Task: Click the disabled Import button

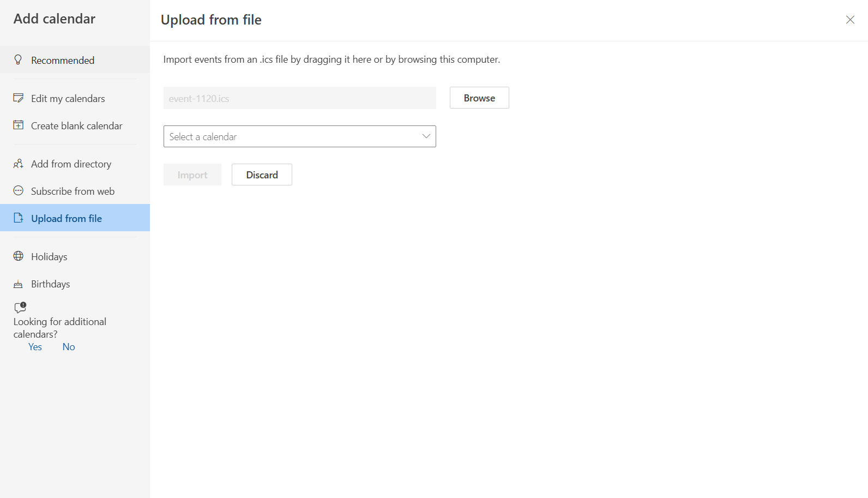Action: (x=192, y=175)
